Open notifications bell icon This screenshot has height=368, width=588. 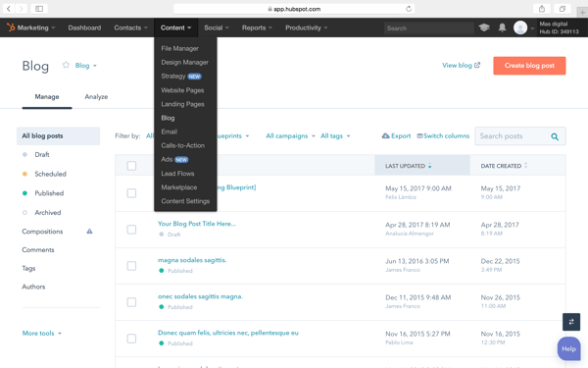pyautogui.click(x=502, y=27)
